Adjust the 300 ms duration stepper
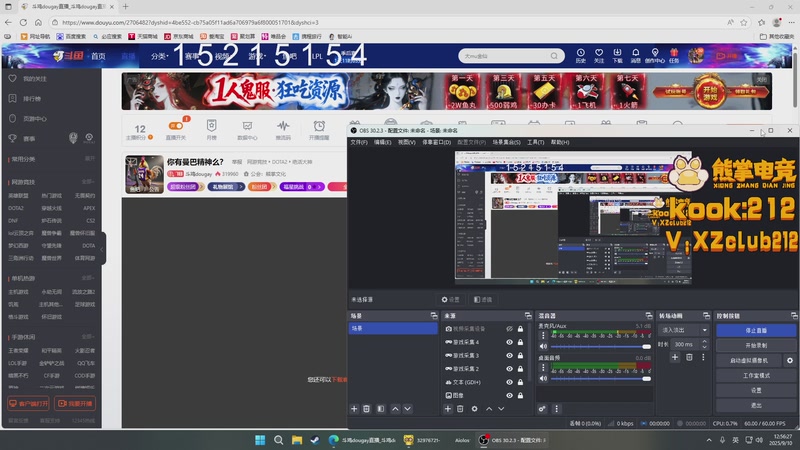 [x=705, y=344]
